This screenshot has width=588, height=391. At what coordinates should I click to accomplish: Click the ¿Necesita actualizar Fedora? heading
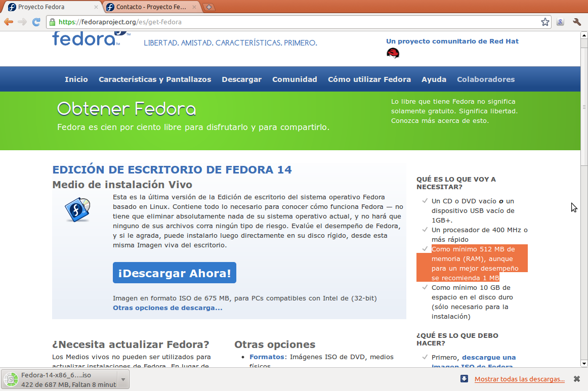[x=131, y=344]
